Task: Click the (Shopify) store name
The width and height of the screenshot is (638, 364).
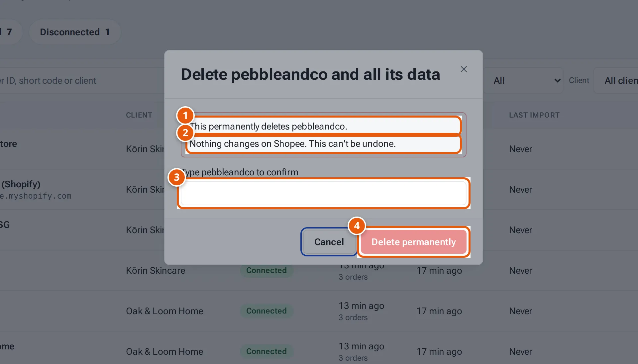Action: click(x=21, y=184)
